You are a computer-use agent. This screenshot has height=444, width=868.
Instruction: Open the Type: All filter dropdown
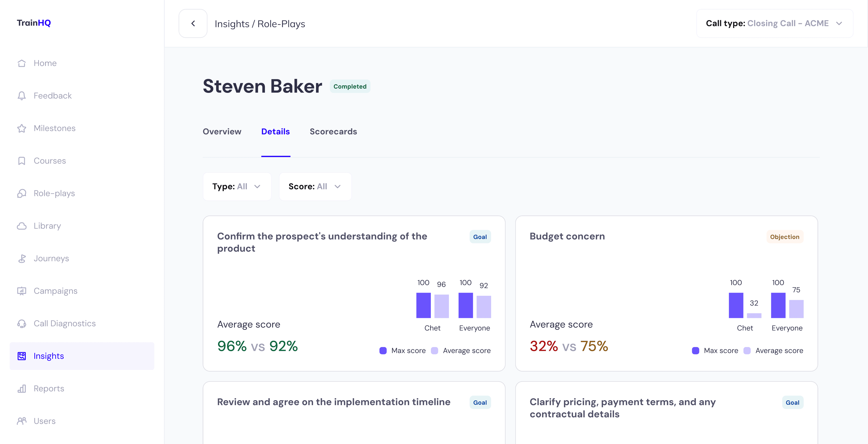click(237, 187)
